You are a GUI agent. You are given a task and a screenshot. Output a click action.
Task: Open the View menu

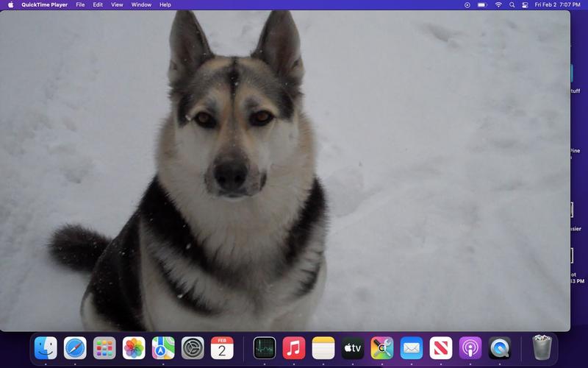[x=117, y=4]
